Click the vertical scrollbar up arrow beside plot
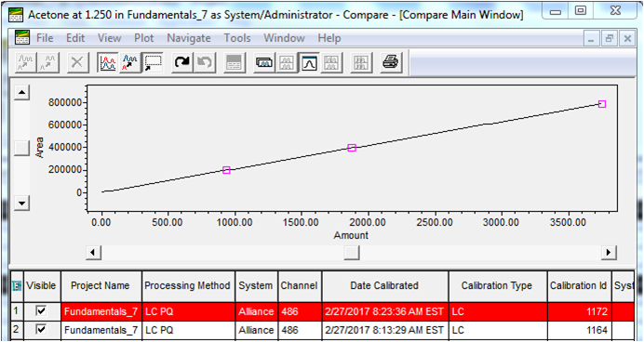 click(x=21, y=93)
